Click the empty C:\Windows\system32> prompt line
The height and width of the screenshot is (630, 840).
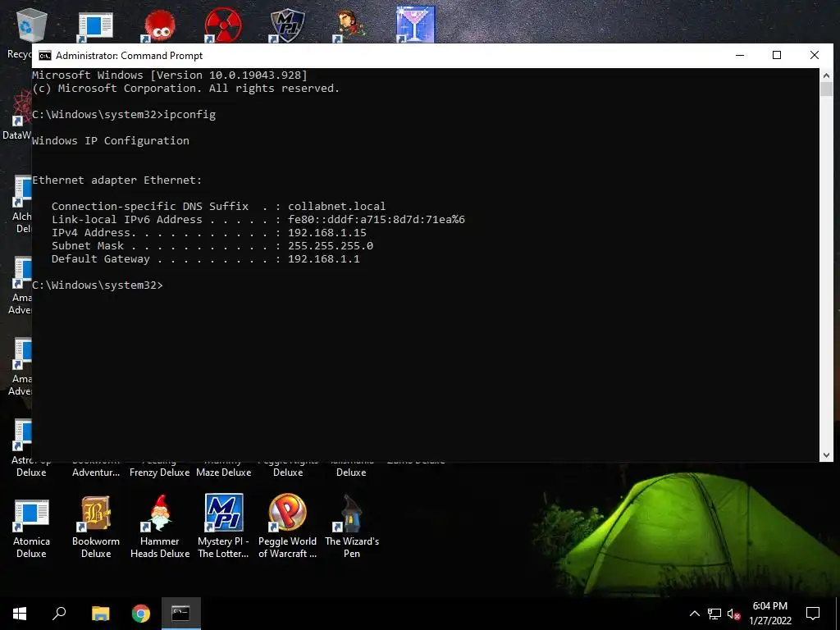[x=98, y=285]
